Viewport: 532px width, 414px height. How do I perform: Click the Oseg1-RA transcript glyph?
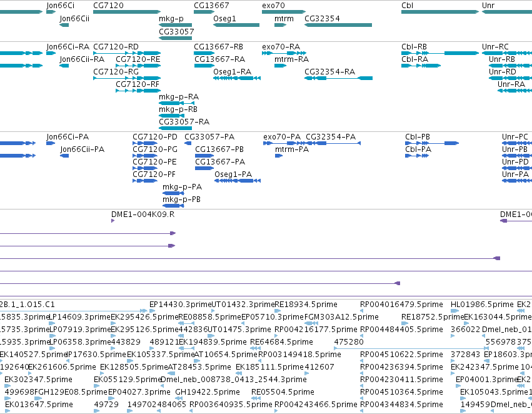237,78
